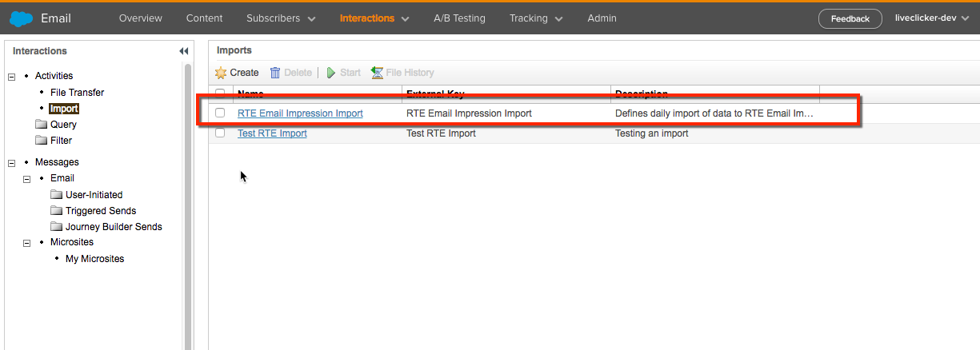This screenshot has height=350, width=980.
Task: Collapse the Messages tree node
Action: 12,163
